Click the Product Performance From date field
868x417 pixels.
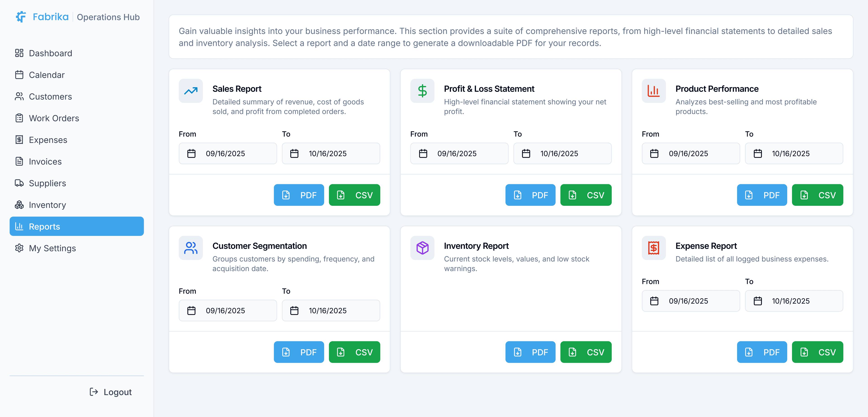point(690,154)
